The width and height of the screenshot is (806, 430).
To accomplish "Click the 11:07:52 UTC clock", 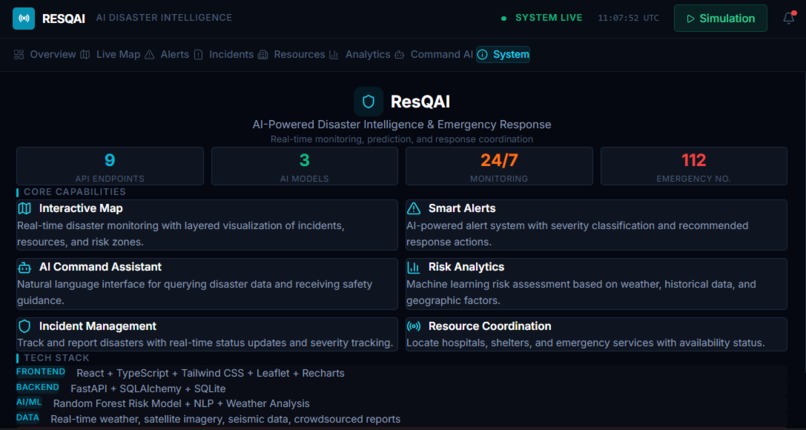I will click(x=628, y=18).
